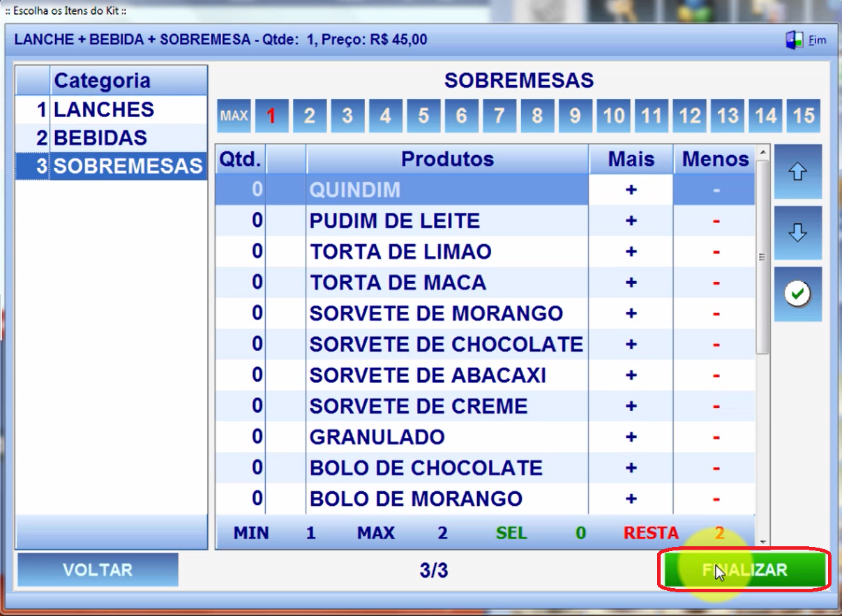Select the SOBREMESAS category
842x616 pixels.
[112, 167]
